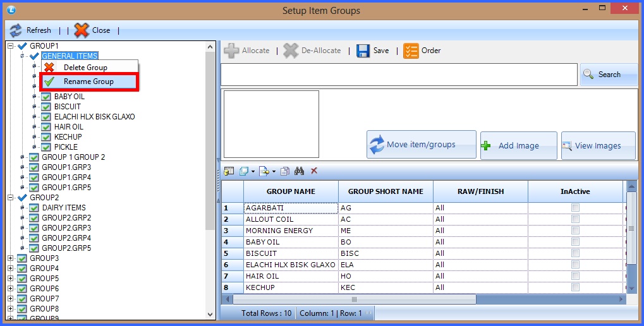Choose Rename Group from the context menu

[x=88, y=81]
